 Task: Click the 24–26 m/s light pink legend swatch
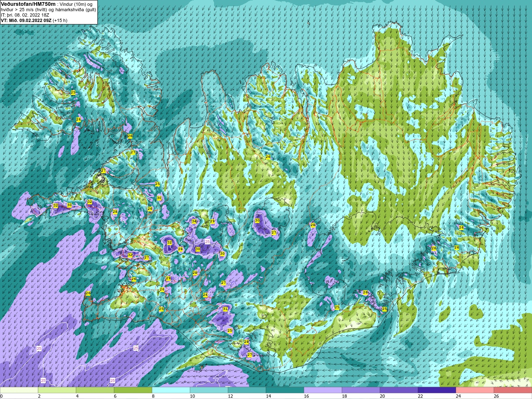tap(475, 390)
